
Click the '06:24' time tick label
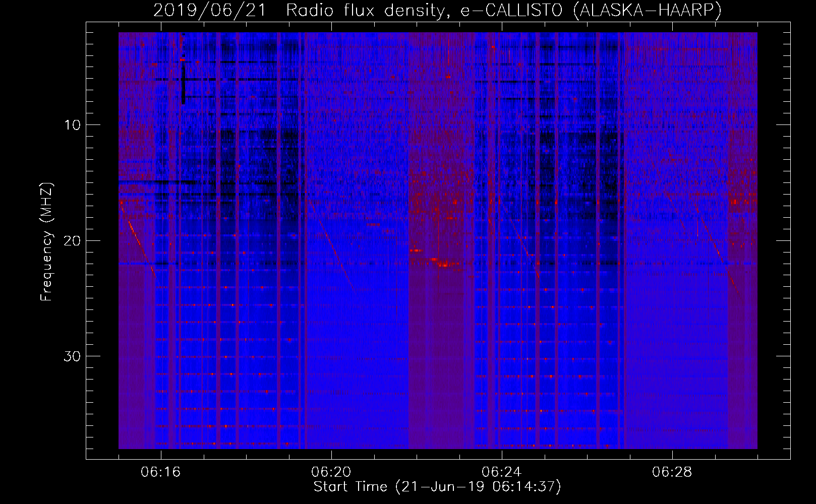click(502, 472)
